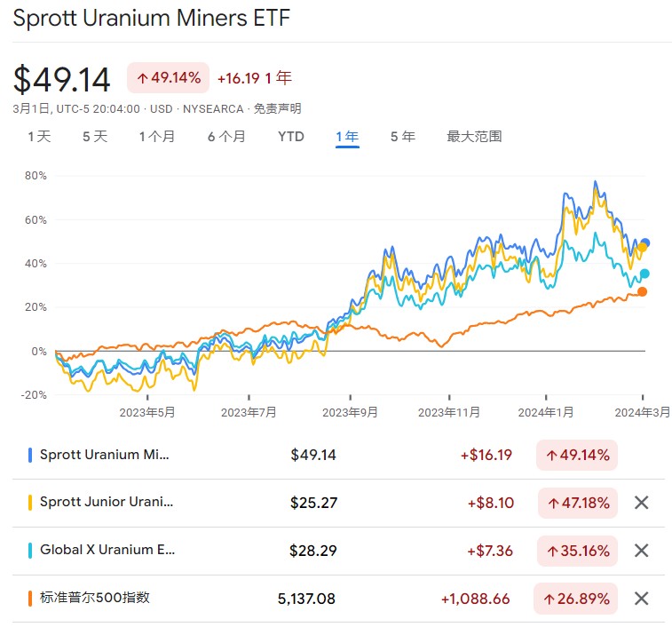This screenshot has width=672, height=627.
Task: Open Sprott Uranium Miners row in list
Action: point(103,455)
